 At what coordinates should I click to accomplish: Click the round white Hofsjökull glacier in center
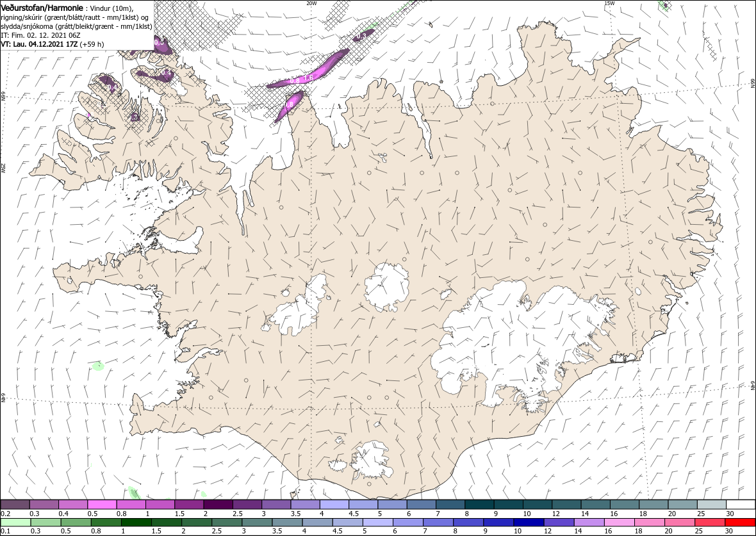[387, 288]
